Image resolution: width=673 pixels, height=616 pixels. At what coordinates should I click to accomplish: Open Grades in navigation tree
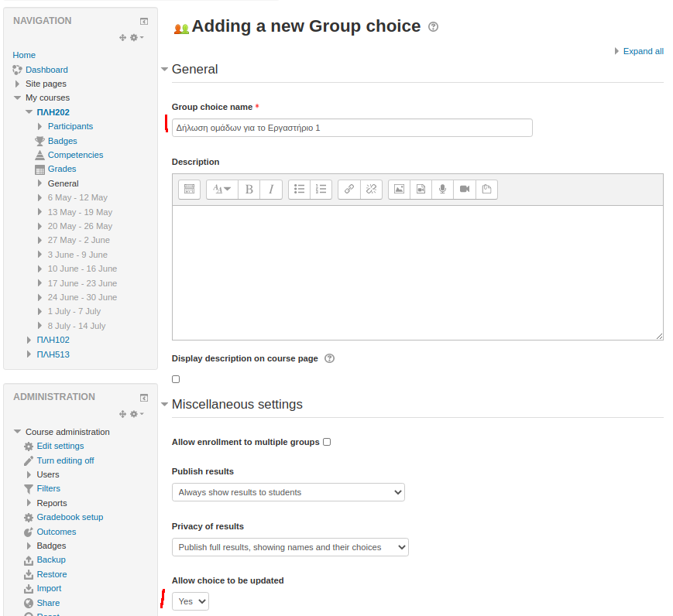[x=62, y=169]
